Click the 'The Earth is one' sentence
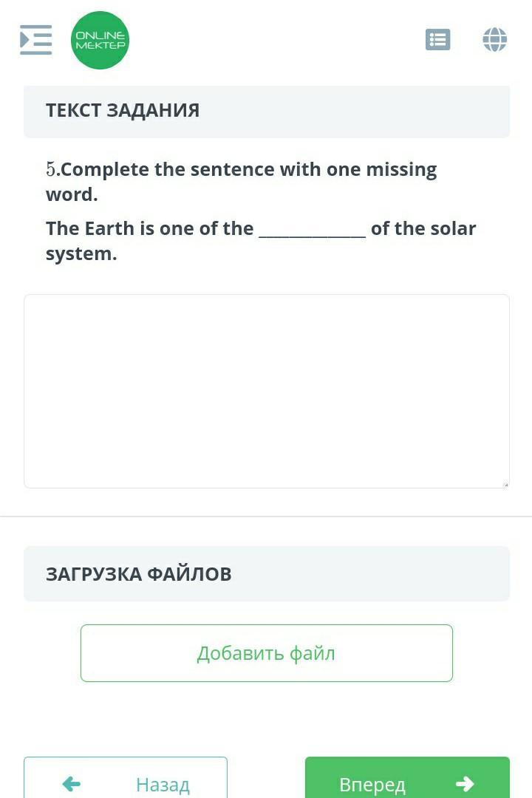The image size is (532, 798). tap(261, 241)
